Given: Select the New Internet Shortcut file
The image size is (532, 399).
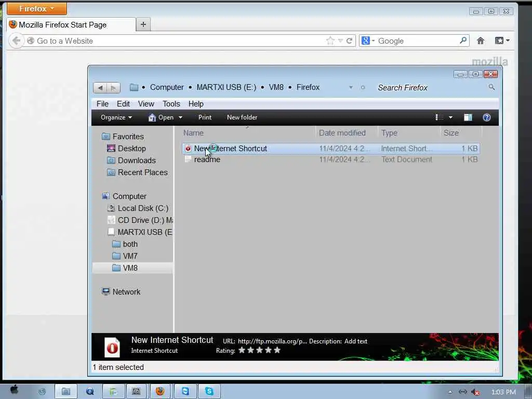Looking at the screenshot, I should (331, 149).
